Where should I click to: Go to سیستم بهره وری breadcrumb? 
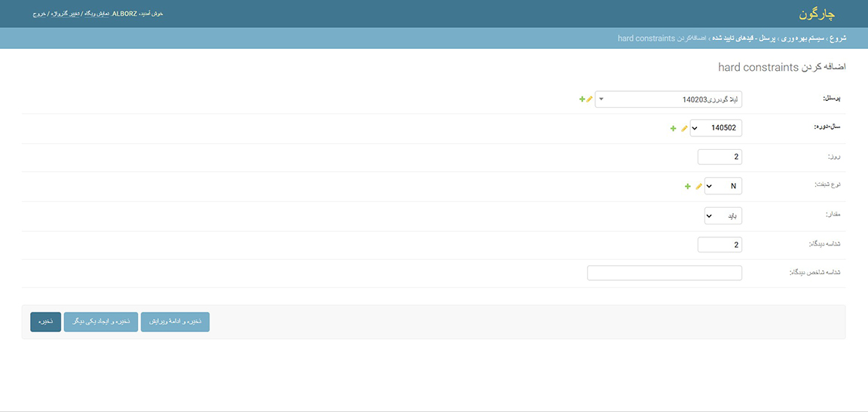pyautogui.click(x=802, y=38)
